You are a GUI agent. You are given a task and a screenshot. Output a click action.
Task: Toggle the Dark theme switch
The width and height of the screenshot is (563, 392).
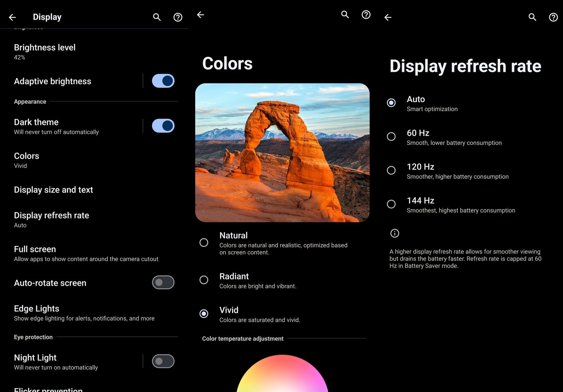[x=163, y=126]
